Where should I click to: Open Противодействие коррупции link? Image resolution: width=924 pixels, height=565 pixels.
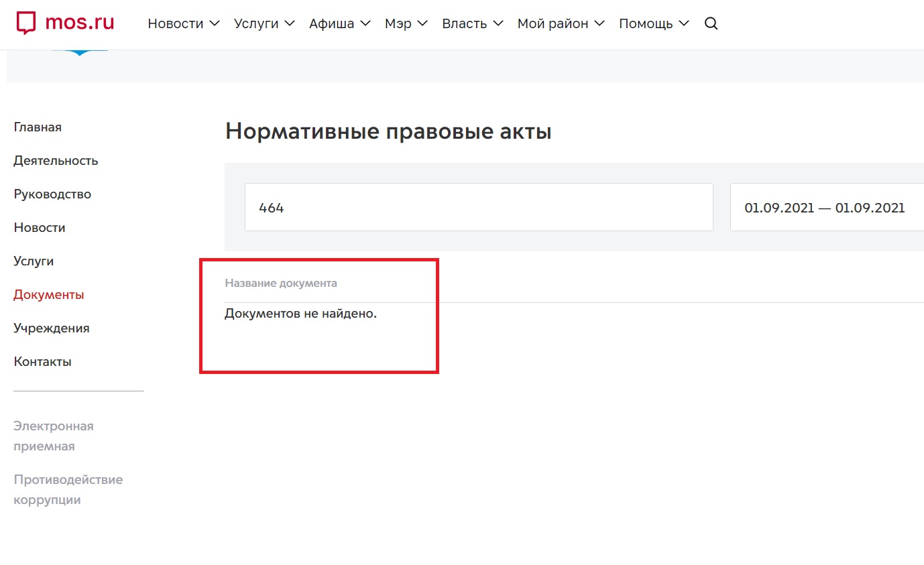(68, 489)
